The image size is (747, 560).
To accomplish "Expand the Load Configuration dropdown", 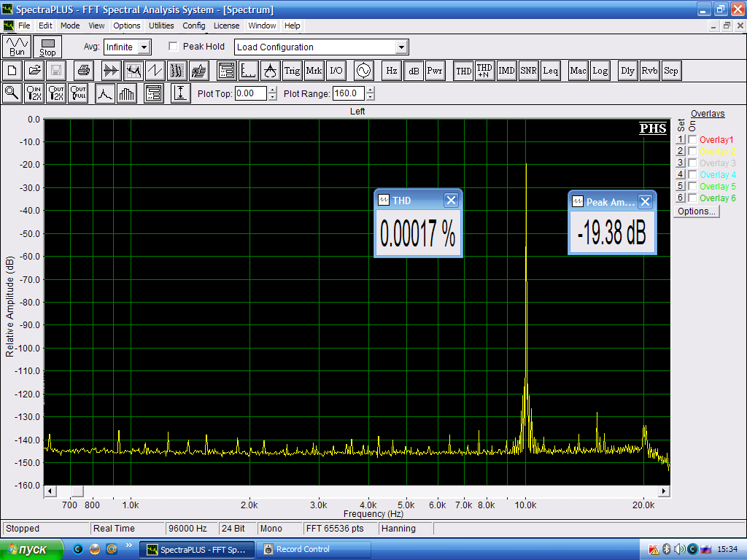I will 400,47.
